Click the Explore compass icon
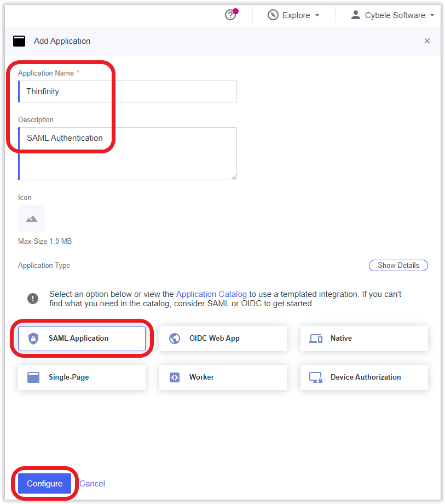The width and height of the screenshot is (445, 504). [x=273, y=15]
